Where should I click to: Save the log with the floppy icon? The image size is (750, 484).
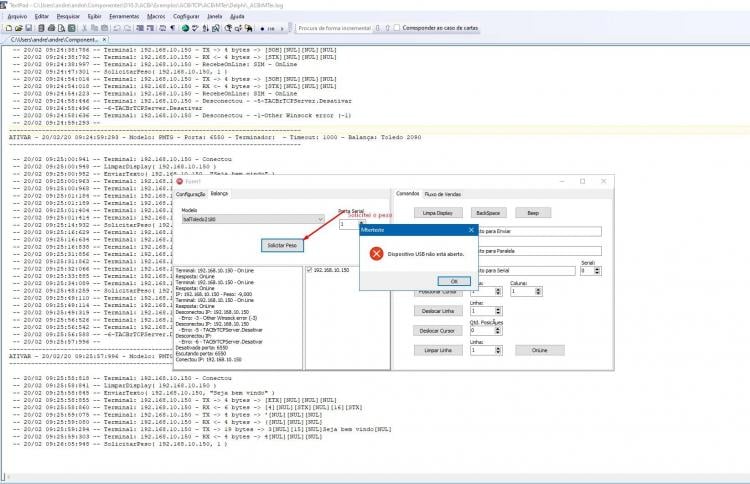coord(29,28)
